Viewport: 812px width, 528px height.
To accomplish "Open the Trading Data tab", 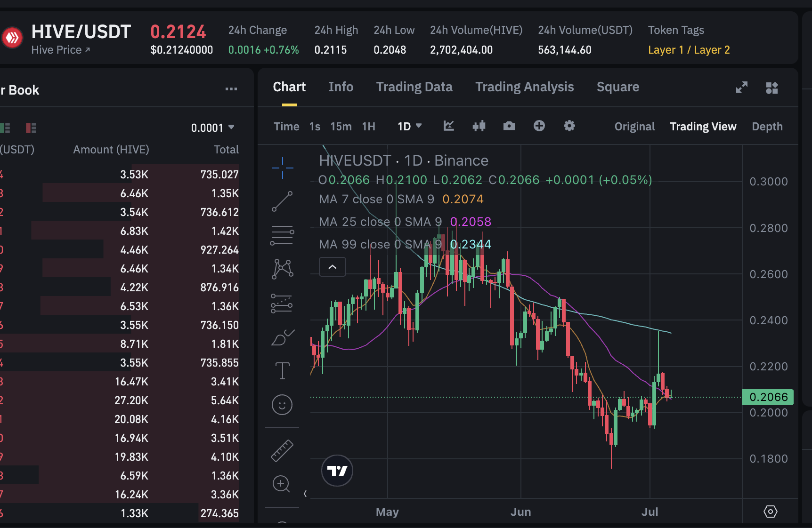I will [414, 87].
